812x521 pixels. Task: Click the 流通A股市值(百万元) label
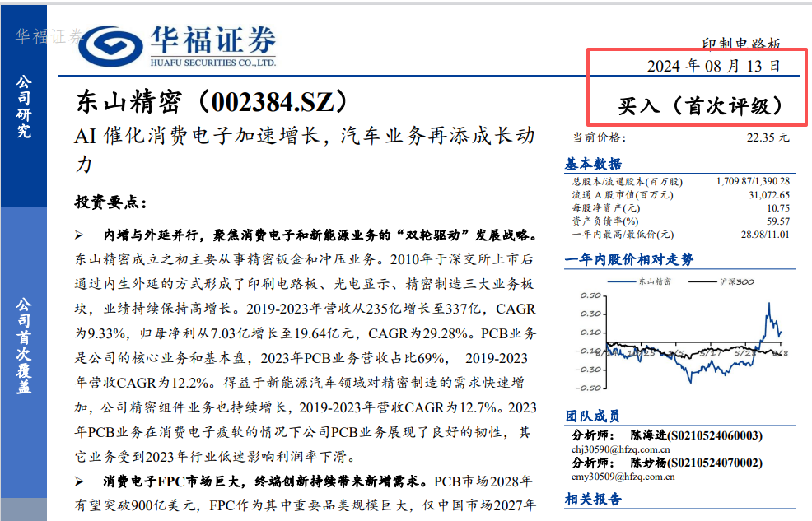(623, 194)
